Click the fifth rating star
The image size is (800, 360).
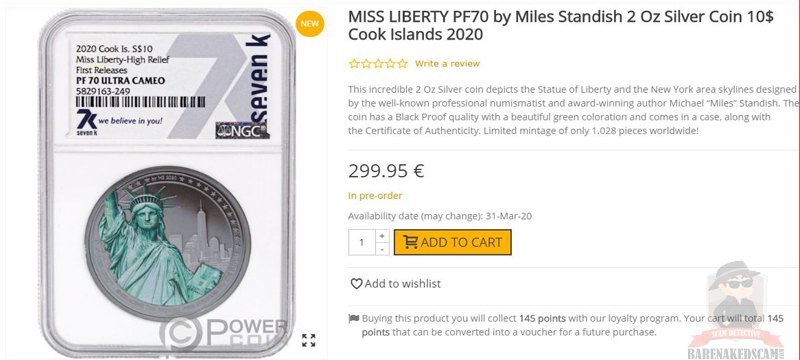click(x=403, y=64)
